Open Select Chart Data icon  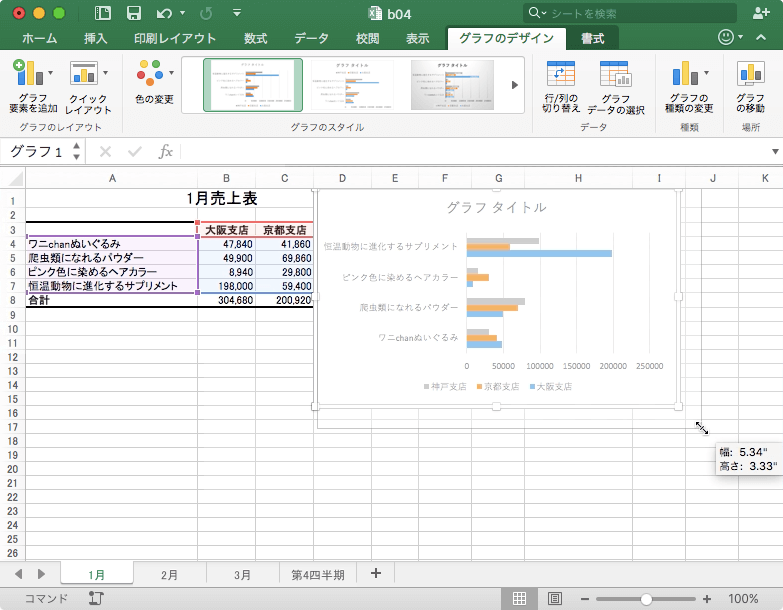[x=616, y=74]
